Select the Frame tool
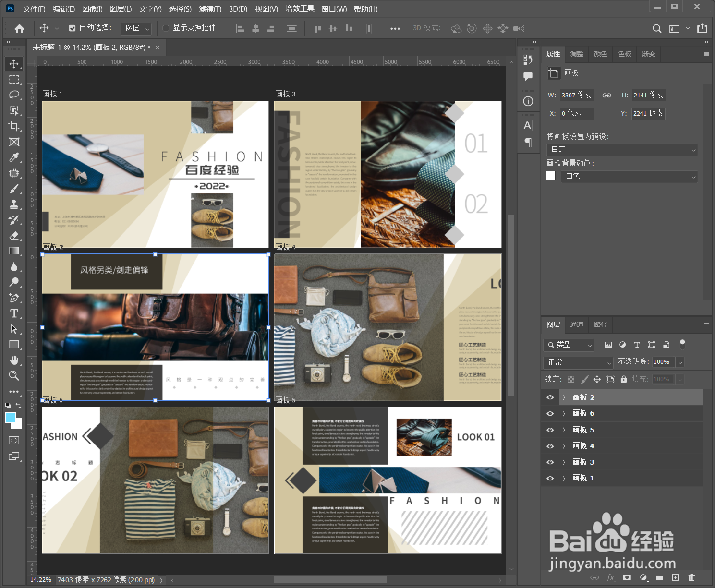 (14, 142)
